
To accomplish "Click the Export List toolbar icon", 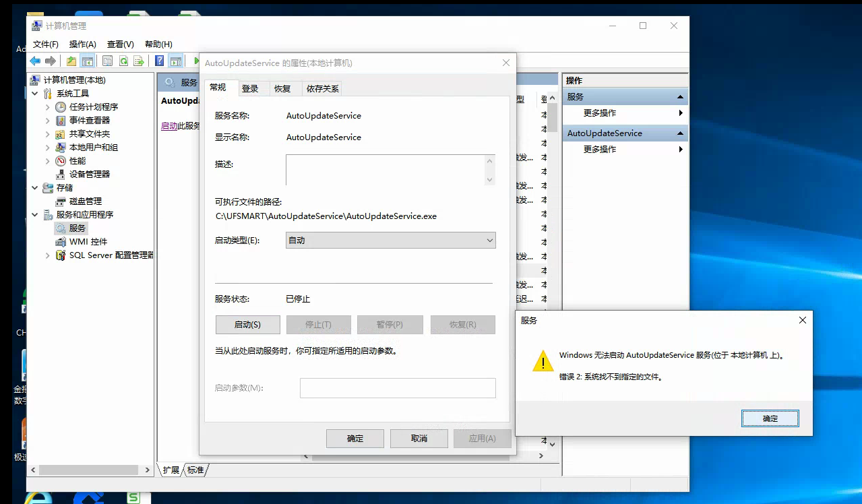I will [x=139, y=61].
